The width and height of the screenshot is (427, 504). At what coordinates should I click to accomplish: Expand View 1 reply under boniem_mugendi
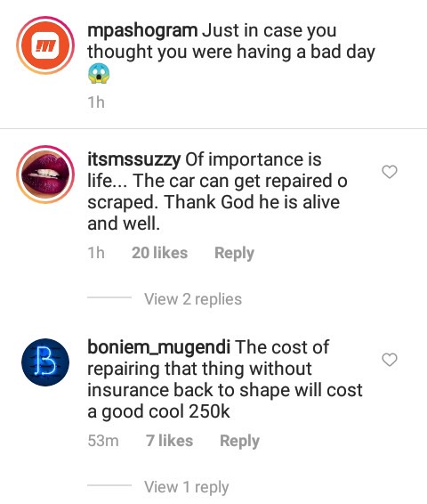coord(186,487)
